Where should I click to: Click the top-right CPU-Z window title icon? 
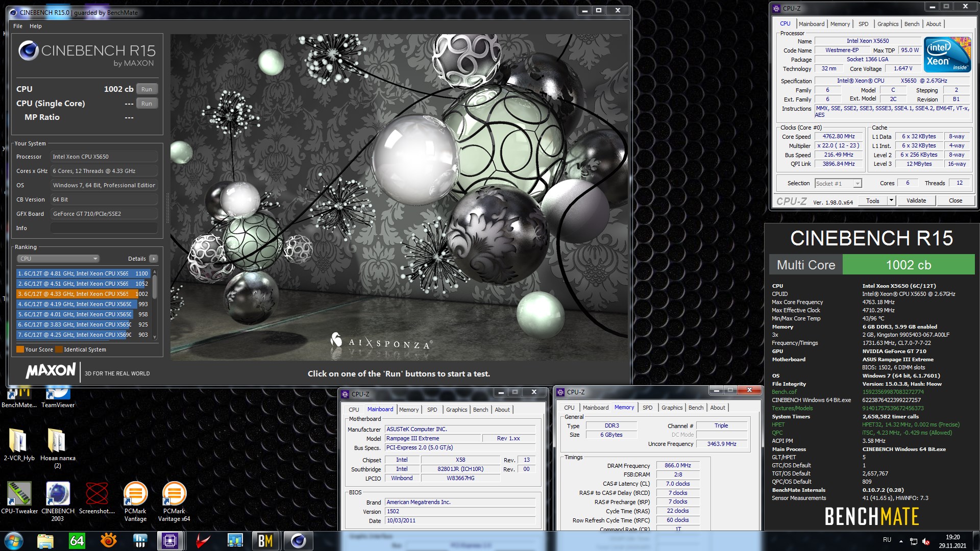pyautogui.click(x=776, y=8)
